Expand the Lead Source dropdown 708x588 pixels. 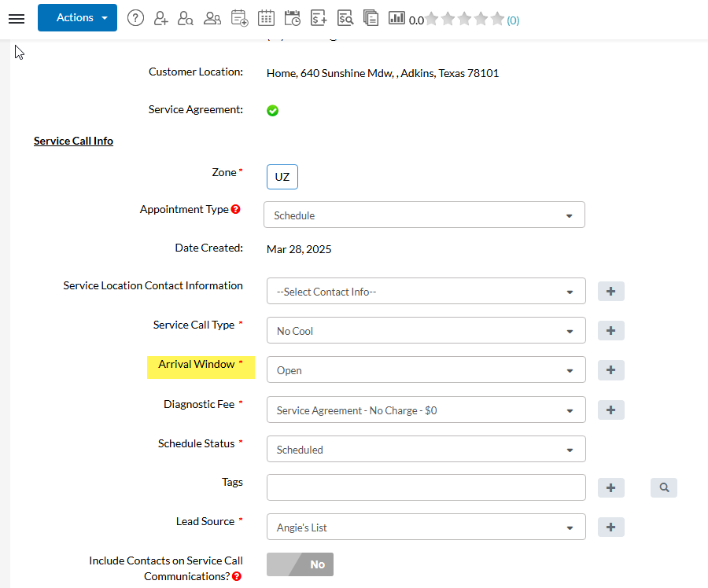point(426,527)
